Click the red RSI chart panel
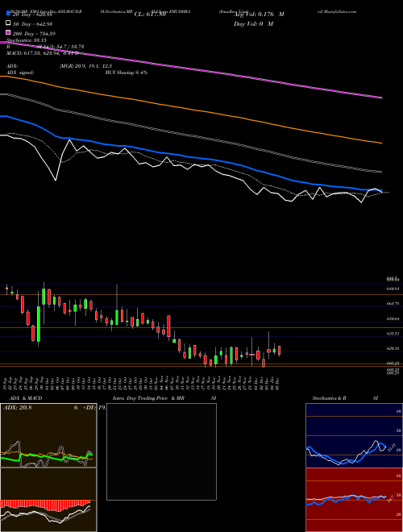Screen dimensions: 403x532 tap(354, 500)
